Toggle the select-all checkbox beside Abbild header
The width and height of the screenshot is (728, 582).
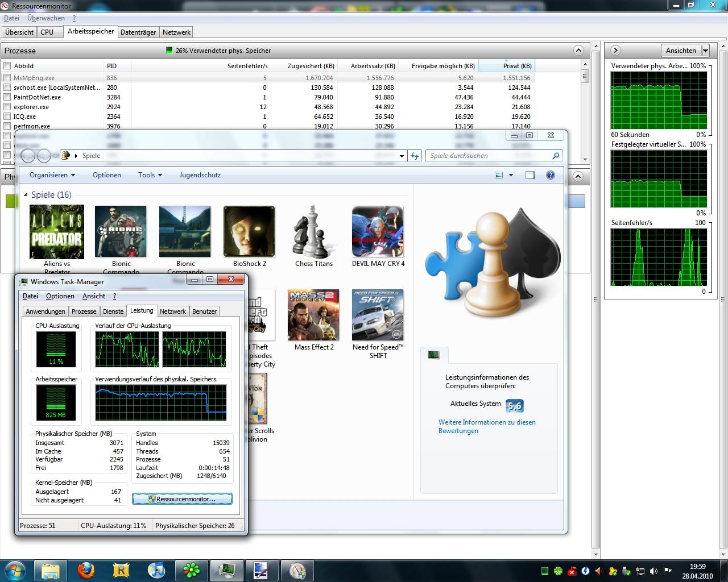click(7, 66)
